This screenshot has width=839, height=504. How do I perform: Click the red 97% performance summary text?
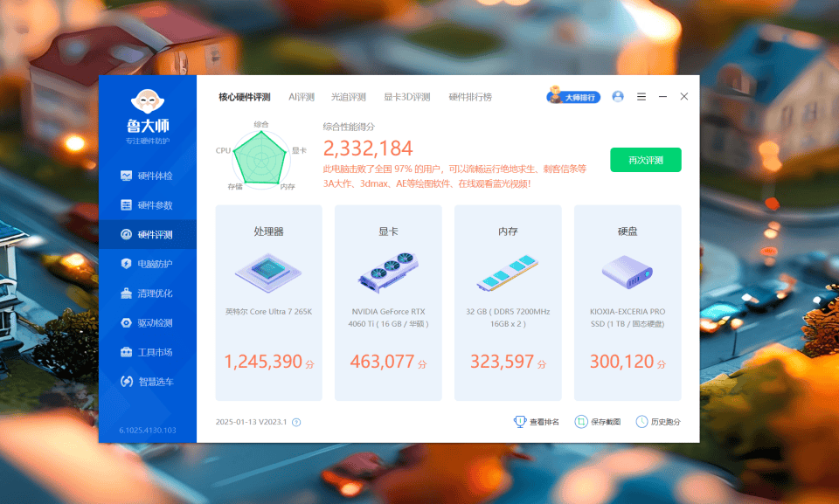click(454, 176)
